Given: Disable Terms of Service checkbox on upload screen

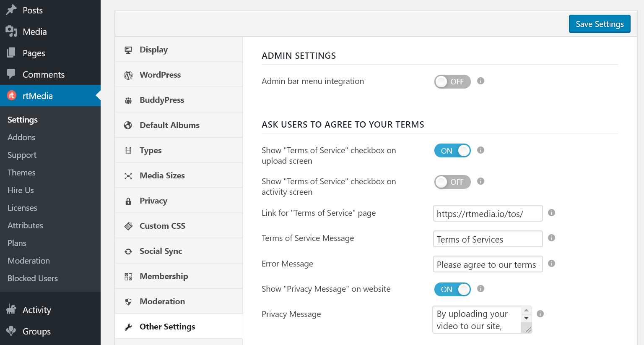Looking at the screenshot, I should [x=452, y=150].
